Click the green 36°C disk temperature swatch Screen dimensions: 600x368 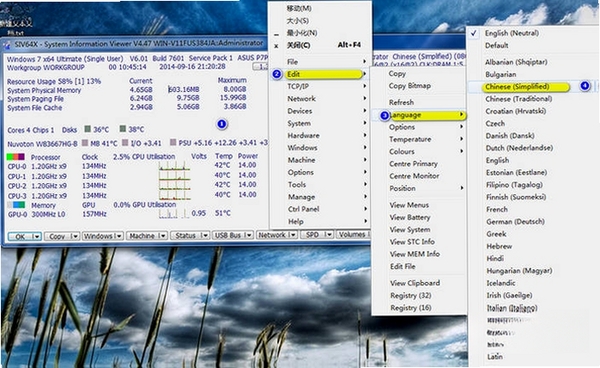point(88,129)
